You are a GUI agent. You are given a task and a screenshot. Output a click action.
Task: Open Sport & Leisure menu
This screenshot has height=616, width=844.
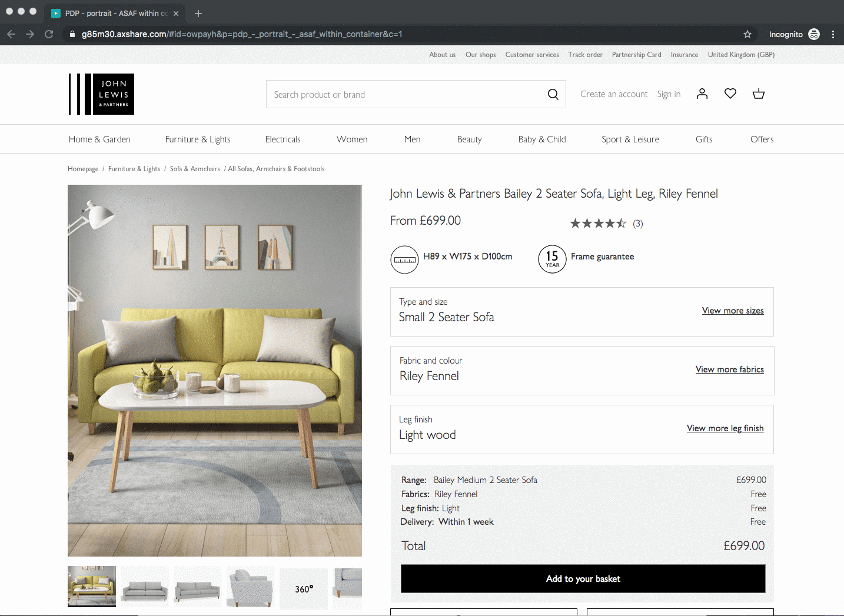coord(630,139)
